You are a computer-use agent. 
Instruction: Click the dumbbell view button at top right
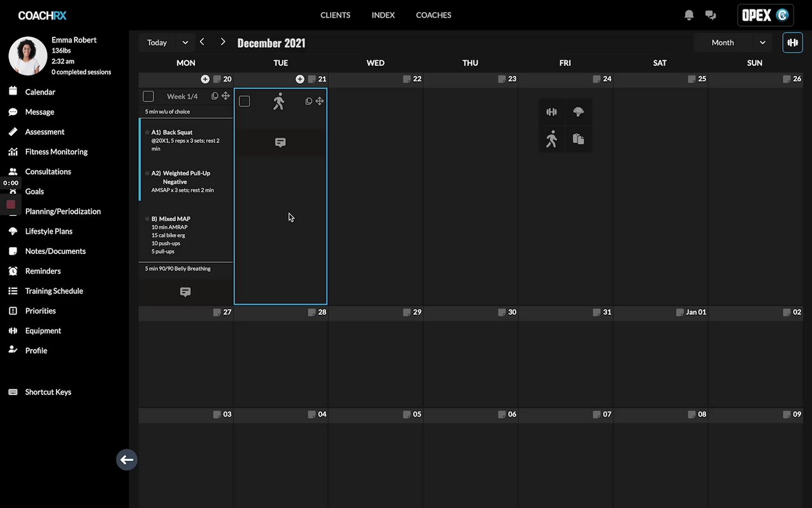point(792,43)
